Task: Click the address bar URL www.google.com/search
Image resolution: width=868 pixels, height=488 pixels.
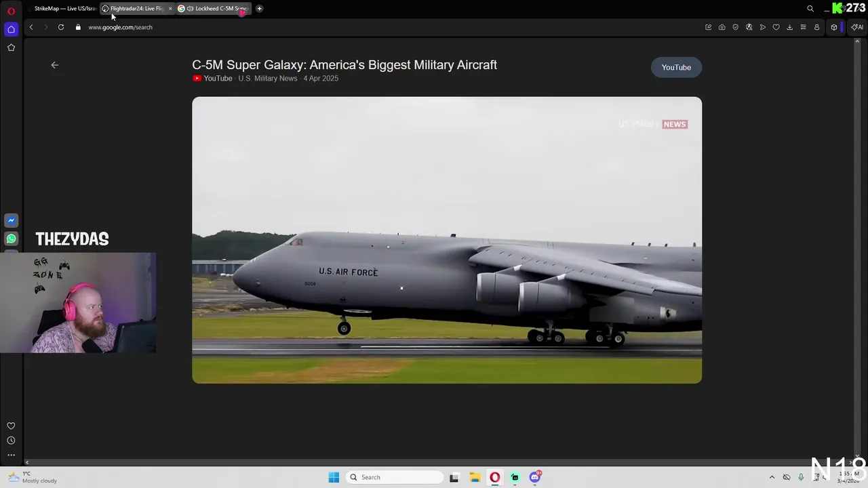Action: pos(120,27)
